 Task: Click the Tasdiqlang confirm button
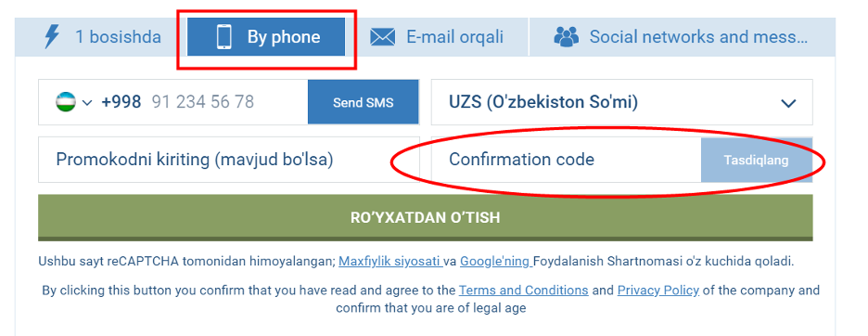tap(756, 160)
